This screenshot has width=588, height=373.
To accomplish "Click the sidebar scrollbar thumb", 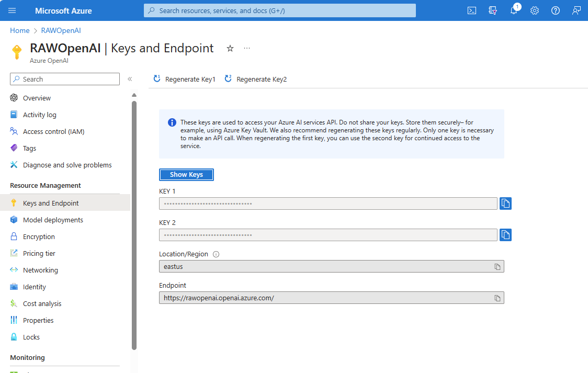I will click(134, 225).
